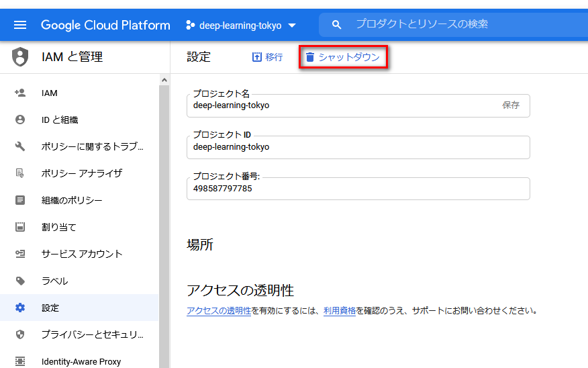This screenshot has height=368, width=588.
Task: Click the ID と組織 person icon
Action: (20, 120)
